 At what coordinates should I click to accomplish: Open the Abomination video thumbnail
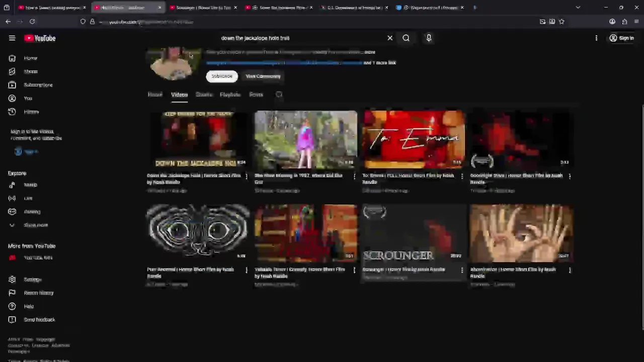pyautogui.click(x=522, y=233)
